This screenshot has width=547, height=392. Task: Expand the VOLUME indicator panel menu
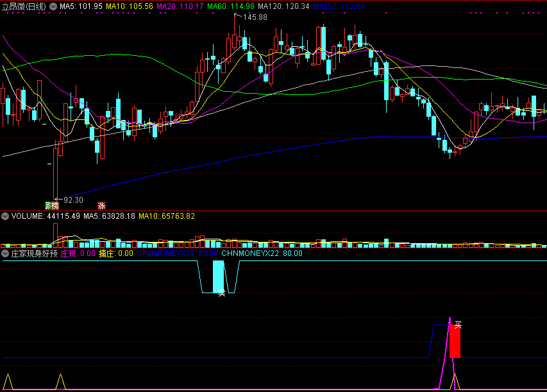[5, 216]
